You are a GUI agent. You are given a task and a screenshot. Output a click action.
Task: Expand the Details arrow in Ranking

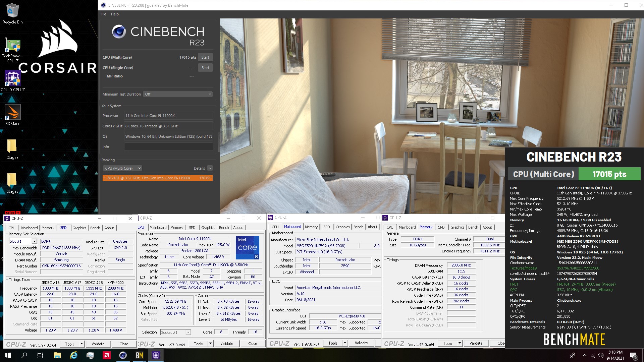[x=210, y=168]
